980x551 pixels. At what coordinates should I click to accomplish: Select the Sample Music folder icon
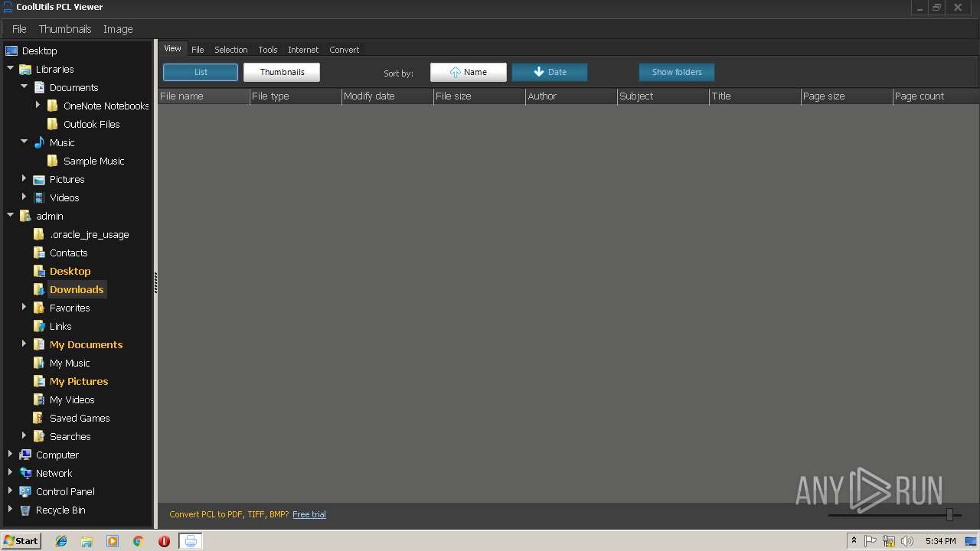point(53,161)
